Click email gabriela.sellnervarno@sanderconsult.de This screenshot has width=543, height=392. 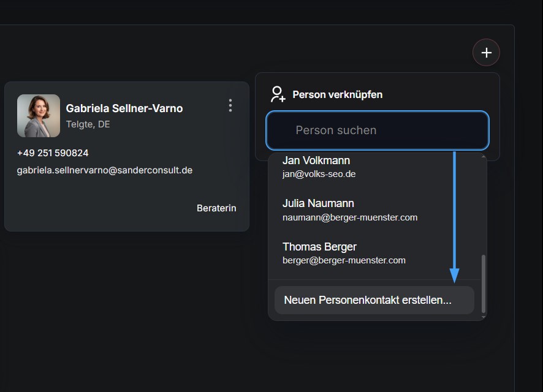[x=105, y=170]
